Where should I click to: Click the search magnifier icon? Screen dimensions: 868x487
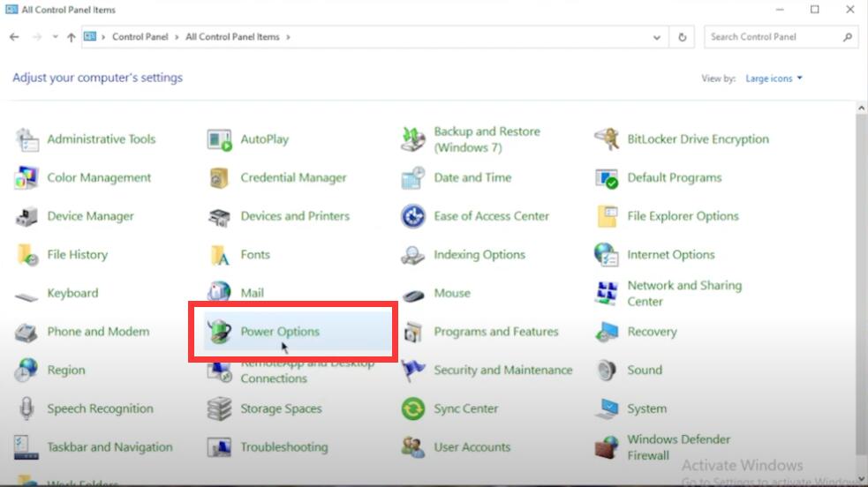point(848,37)
